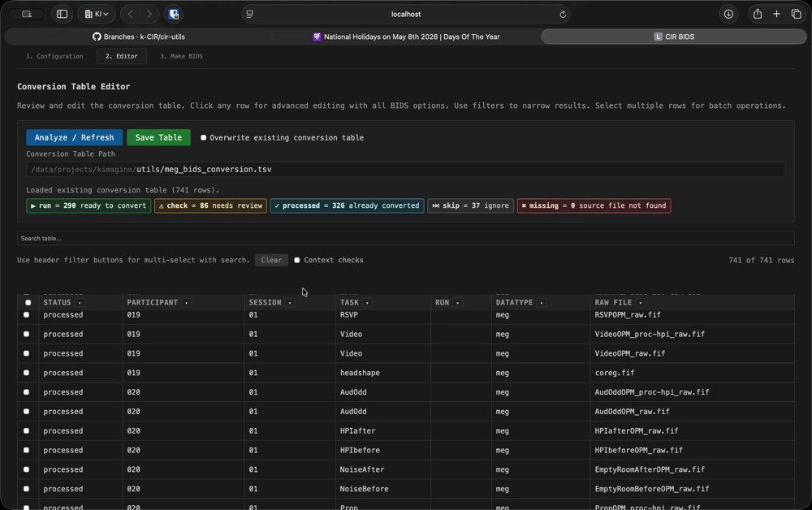Screen dimensions: 812x510
Task: Check the HPIbeforeOPM_raw.fif row checkbox
Action: click(x=27, y=450)
